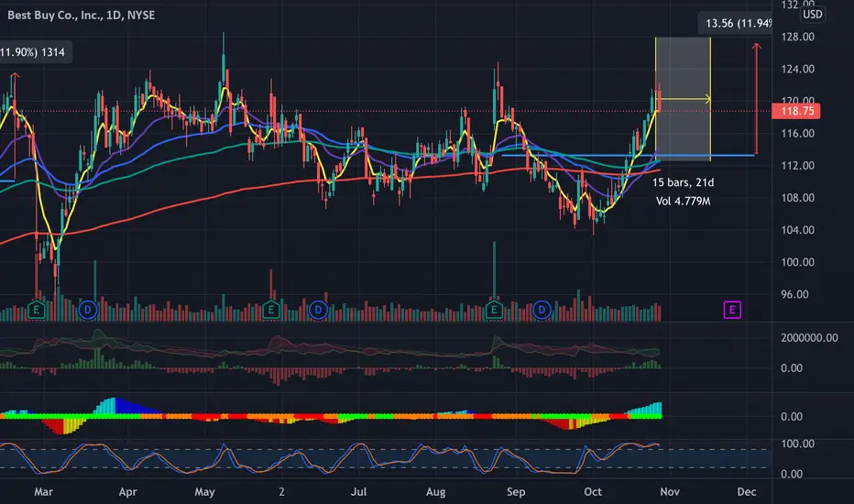Click the May label on time axis
Viewport: 854px width, 504px height.
pyautogui.click(x=204, y=492)
